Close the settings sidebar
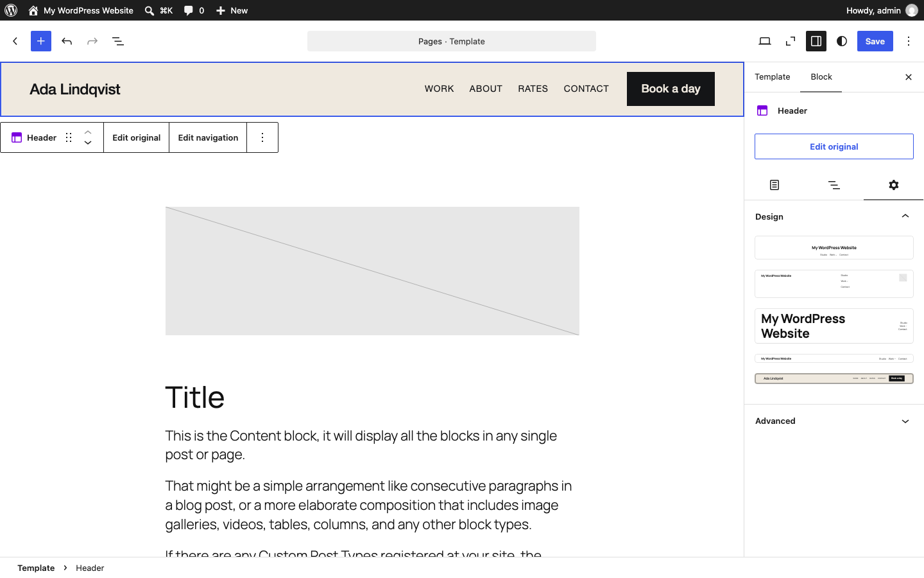The width and height of the screenshot is (924, 578). coord(909,77)
